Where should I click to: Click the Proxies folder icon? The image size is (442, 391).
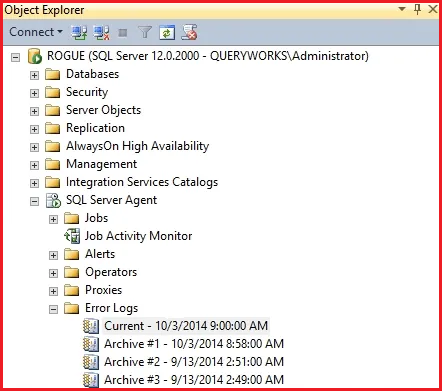[72, 290]
